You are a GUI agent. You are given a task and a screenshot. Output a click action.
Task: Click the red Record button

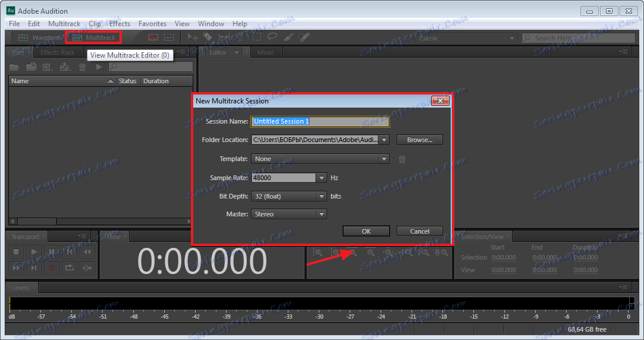pos(52,267)
